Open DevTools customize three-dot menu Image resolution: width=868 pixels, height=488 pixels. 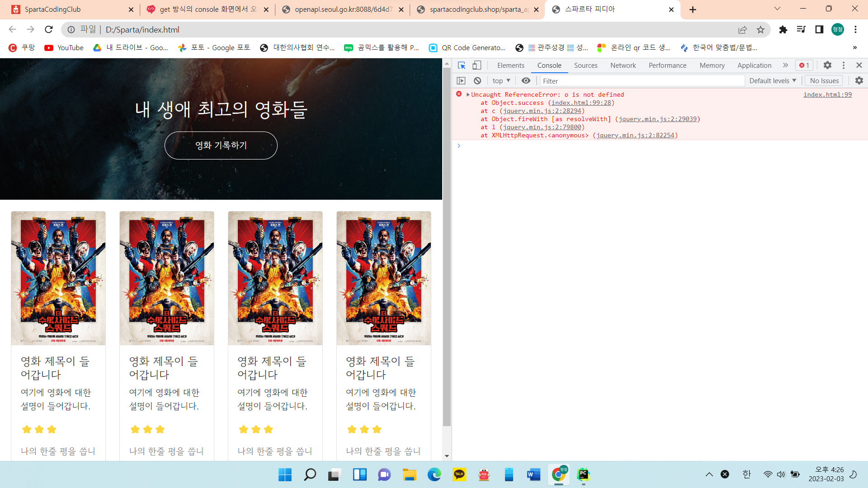tap(844, 66)
